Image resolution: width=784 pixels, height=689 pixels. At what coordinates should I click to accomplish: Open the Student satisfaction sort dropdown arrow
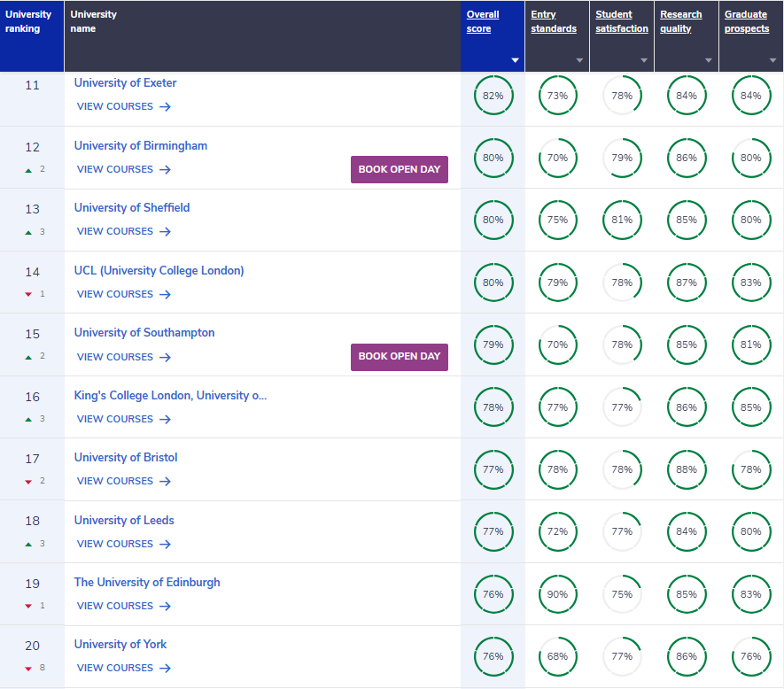coord(644,60)
